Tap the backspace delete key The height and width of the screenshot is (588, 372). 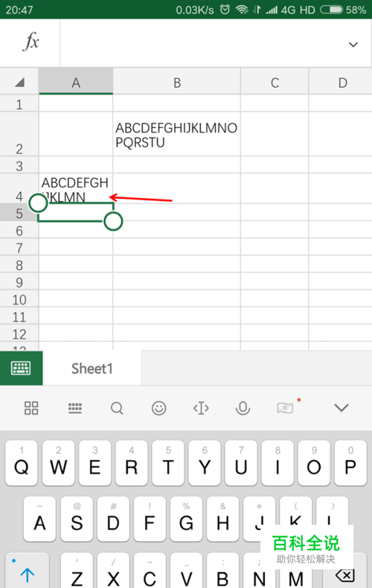tap(344, 575)
